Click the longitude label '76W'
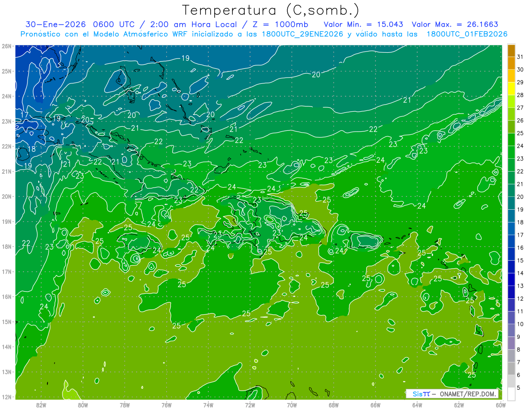Viewport: 532px width, 411px height. tap(166, 404)
